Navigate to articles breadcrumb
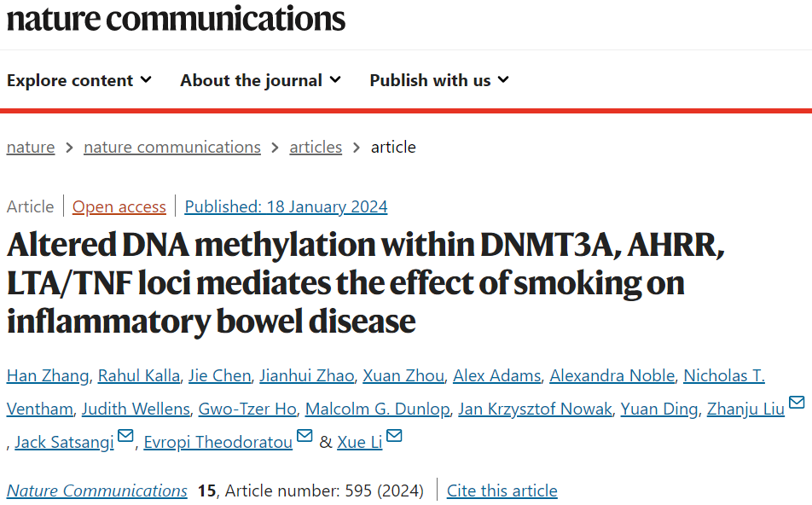The width and height of the screenshot is (812, 505). pos(316,147)
